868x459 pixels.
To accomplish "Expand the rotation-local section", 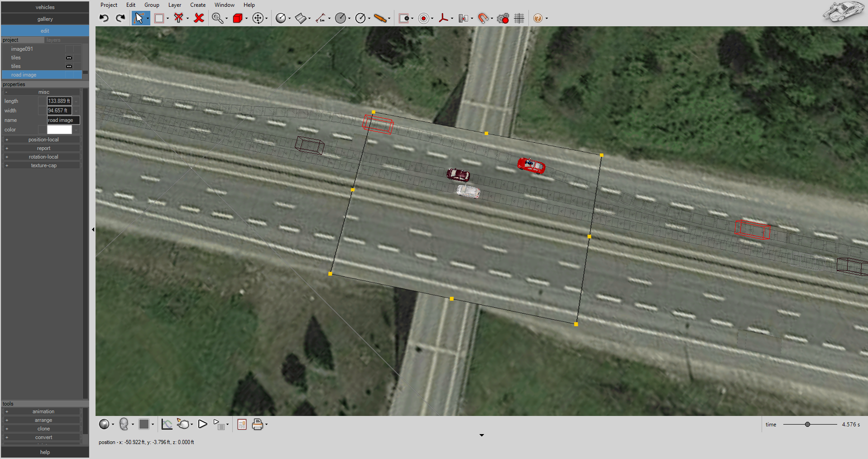I will (7, 156).
